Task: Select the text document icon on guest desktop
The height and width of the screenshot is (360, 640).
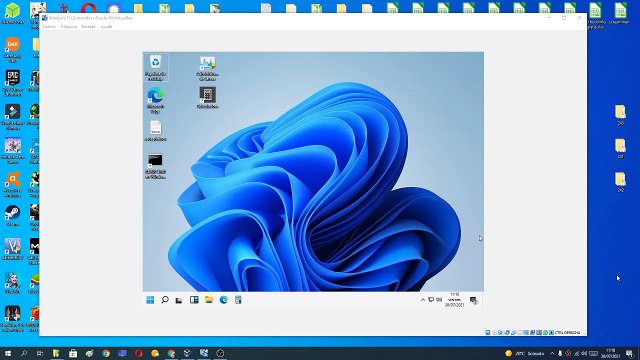Action: (156, 131)
